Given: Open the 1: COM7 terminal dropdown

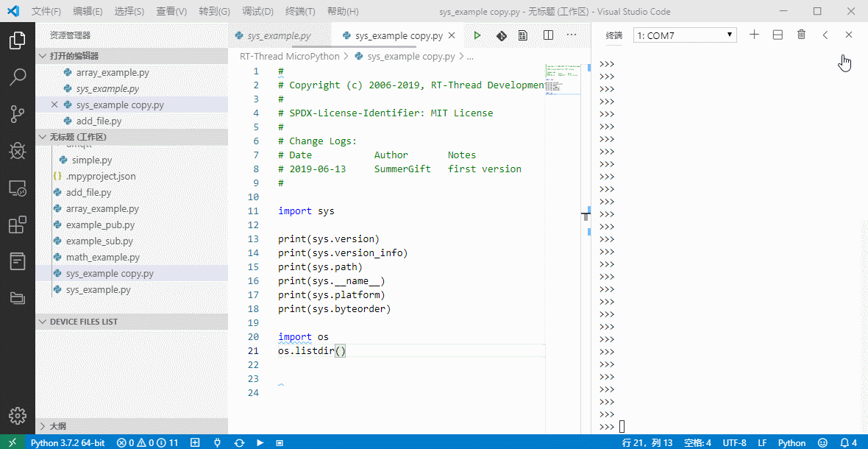Looking at the screenshot, I should [x=685, y=35].
